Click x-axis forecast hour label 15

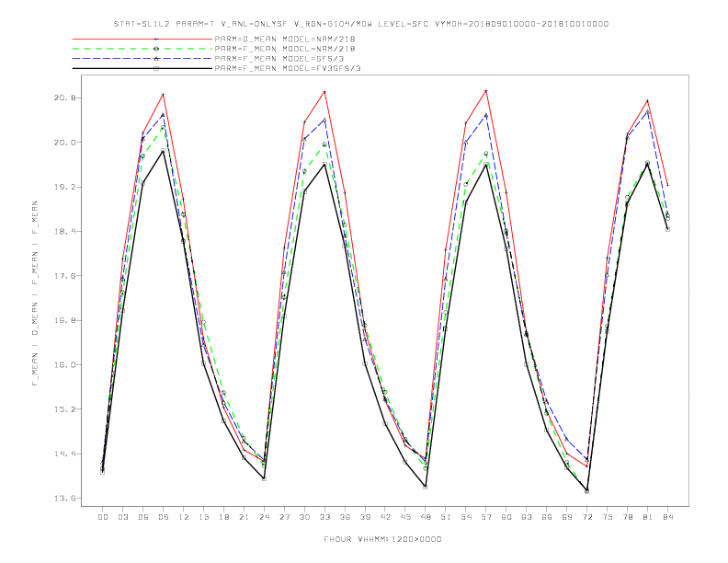pos(203,517)
